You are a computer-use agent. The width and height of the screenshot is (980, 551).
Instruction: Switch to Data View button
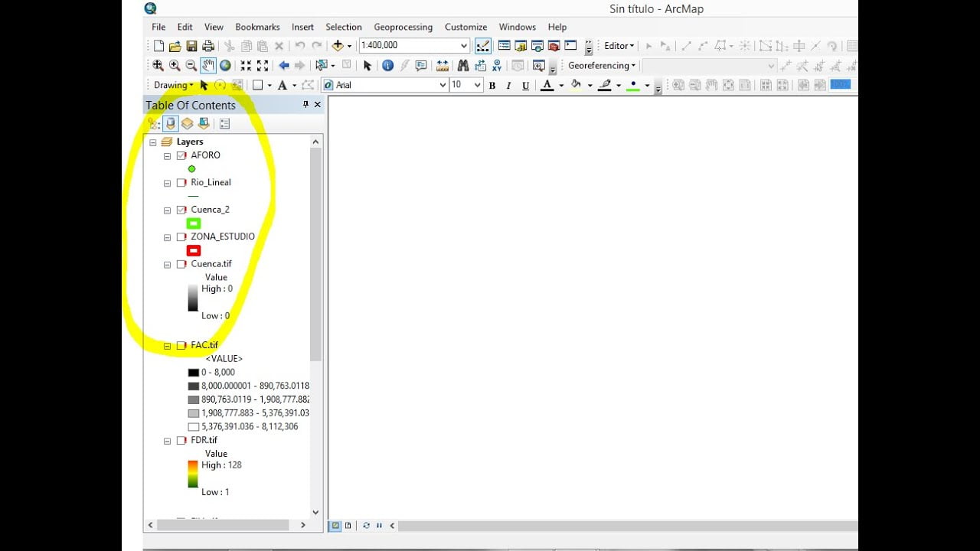(335, 526)
